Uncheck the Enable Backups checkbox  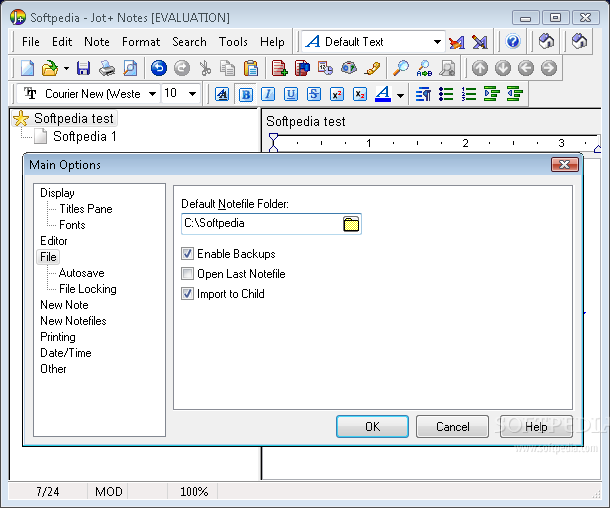188,254
